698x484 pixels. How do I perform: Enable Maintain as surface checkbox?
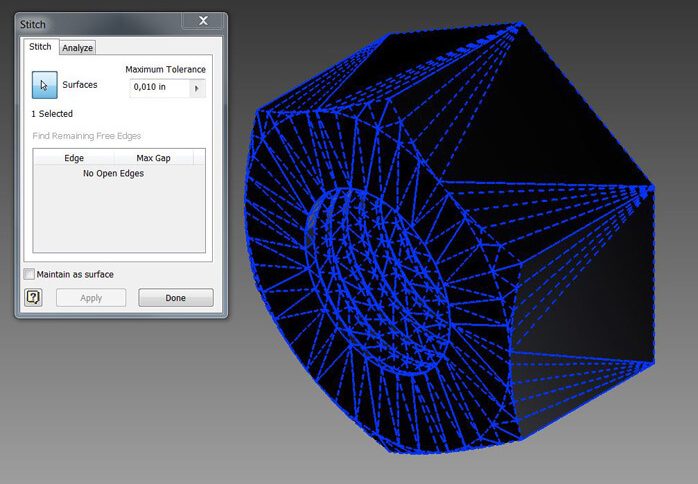click(x=29, y=274)
